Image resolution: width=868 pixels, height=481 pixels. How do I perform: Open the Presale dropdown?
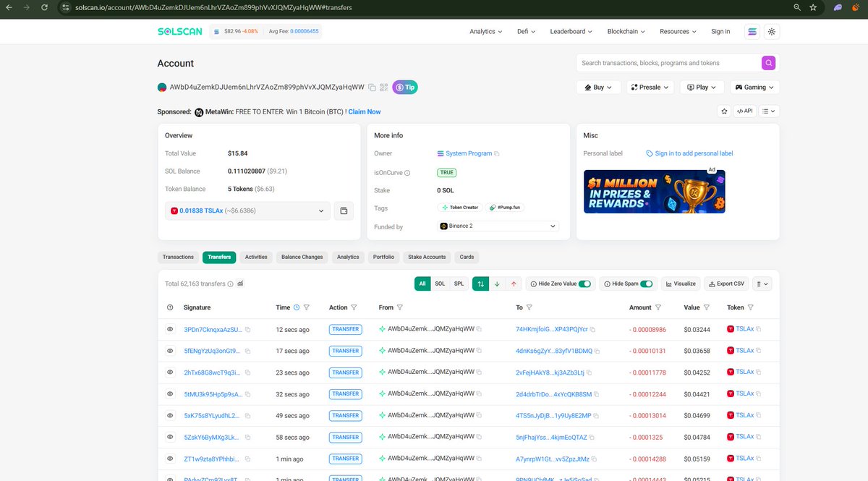[650, 87]
